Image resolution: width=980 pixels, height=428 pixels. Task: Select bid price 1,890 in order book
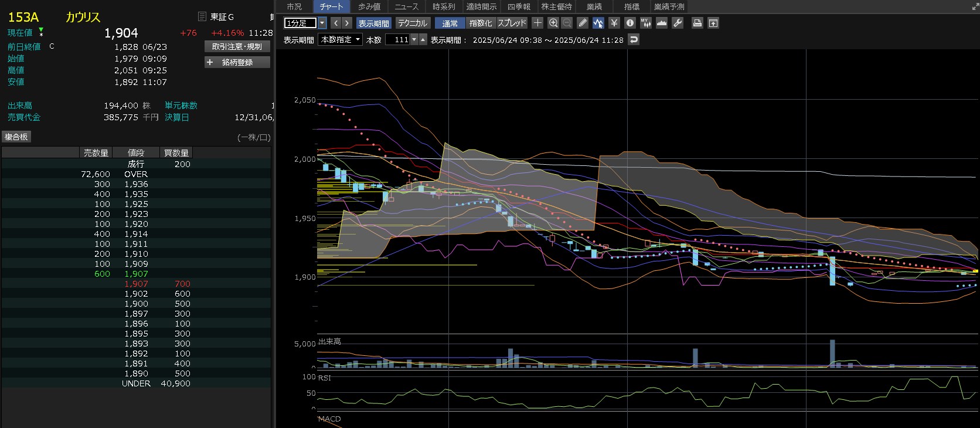pos(136,373)
